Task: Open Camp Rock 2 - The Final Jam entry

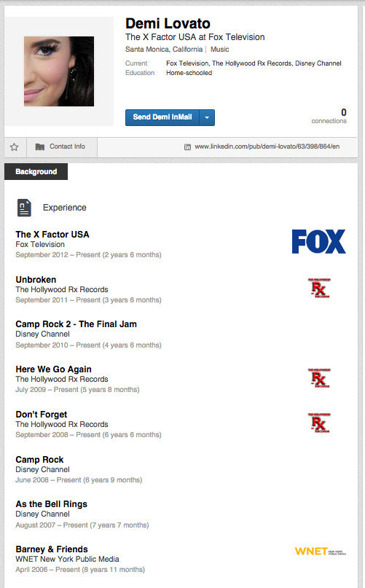Action: (x=76, y=324)
